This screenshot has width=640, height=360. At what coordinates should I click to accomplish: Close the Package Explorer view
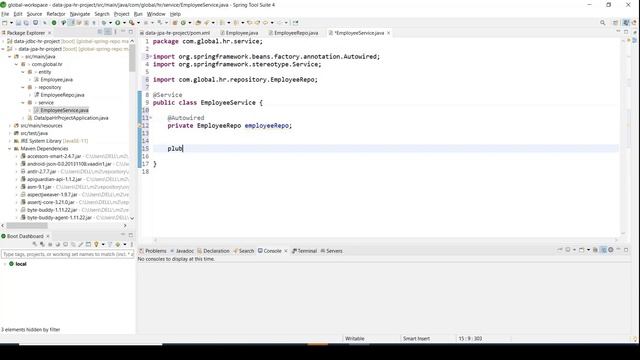[x=50, y=33]
